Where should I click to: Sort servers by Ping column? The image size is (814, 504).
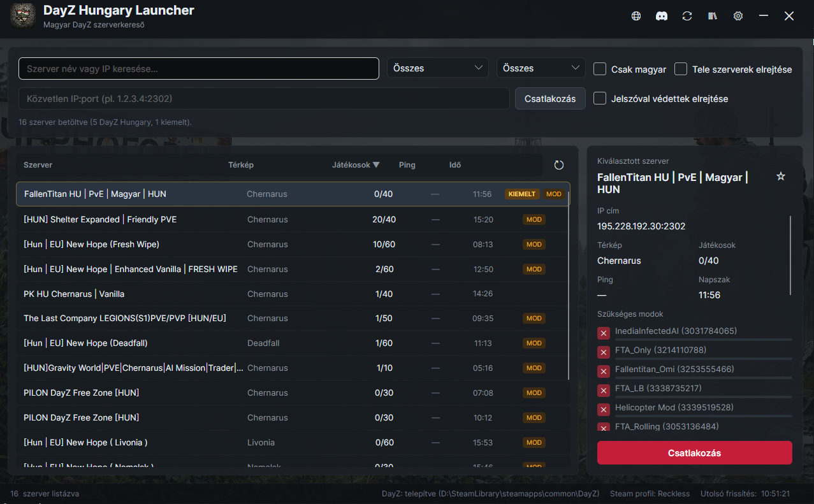[x=407, y=165]
